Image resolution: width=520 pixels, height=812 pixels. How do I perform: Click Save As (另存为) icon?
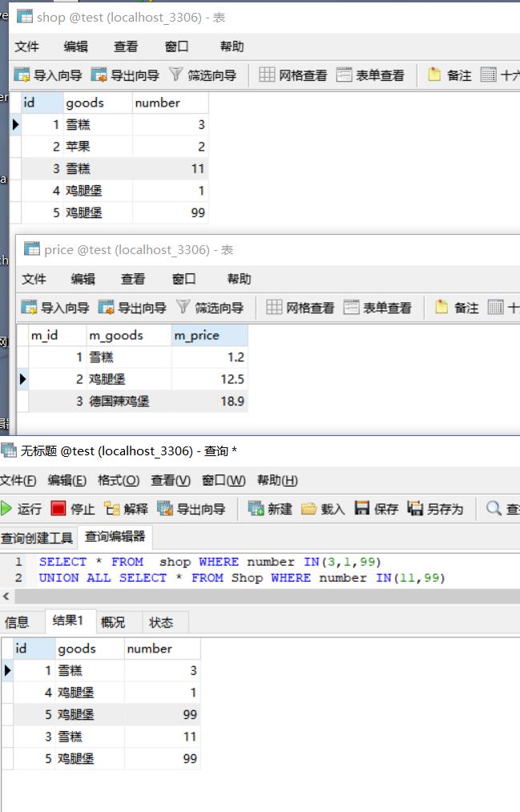pyautogui.click(x=415, y=509)
